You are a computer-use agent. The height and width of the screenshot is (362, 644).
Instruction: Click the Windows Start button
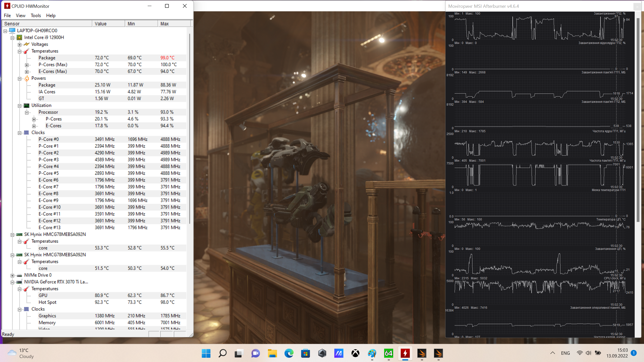click(206, 353)
